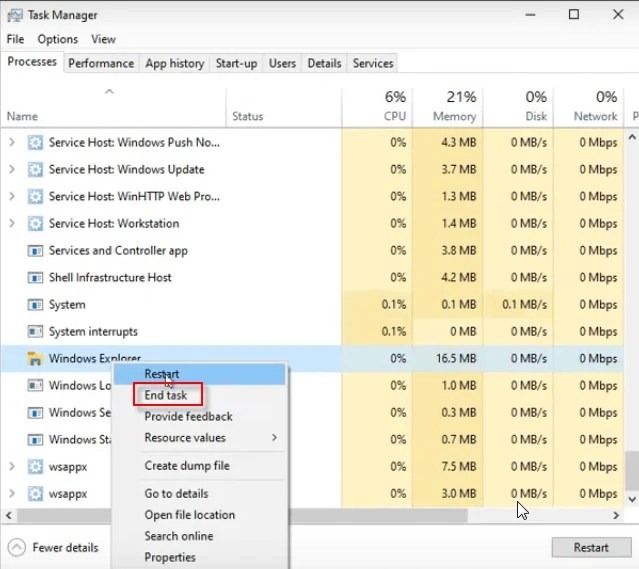
Task: Click the Windows Explorer folder icon
Action: (35, 358)
